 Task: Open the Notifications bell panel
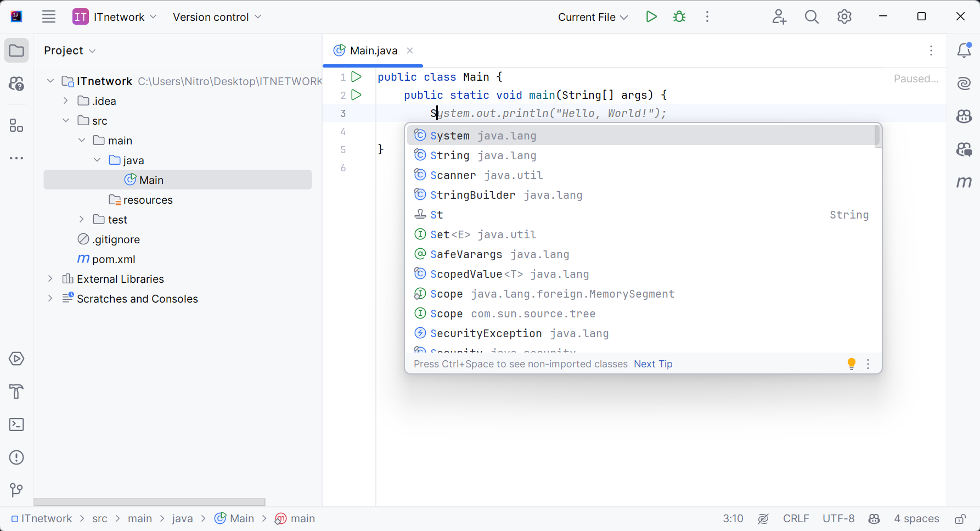coord(964,51)
